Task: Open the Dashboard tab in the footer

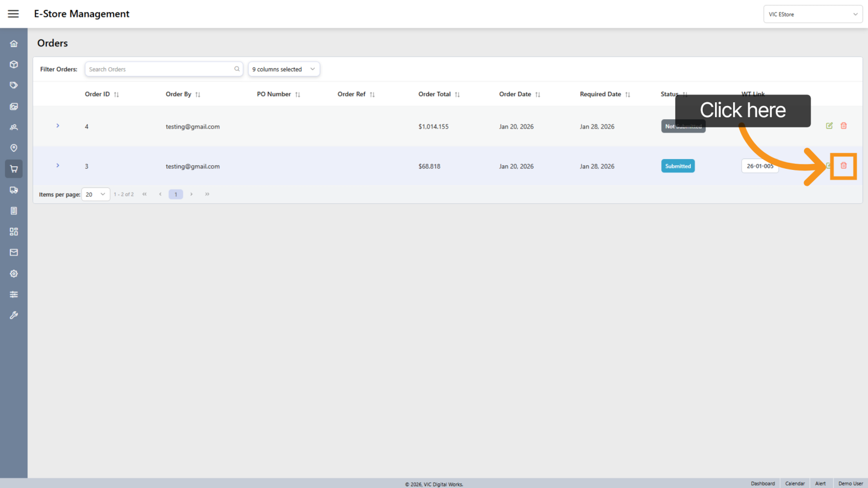Action: [763, 483]
